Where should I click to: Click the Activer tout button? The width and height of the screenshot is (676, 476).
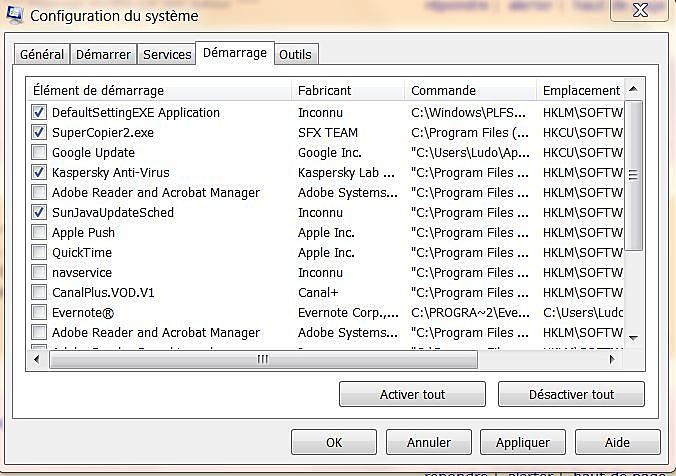[412, 394]
